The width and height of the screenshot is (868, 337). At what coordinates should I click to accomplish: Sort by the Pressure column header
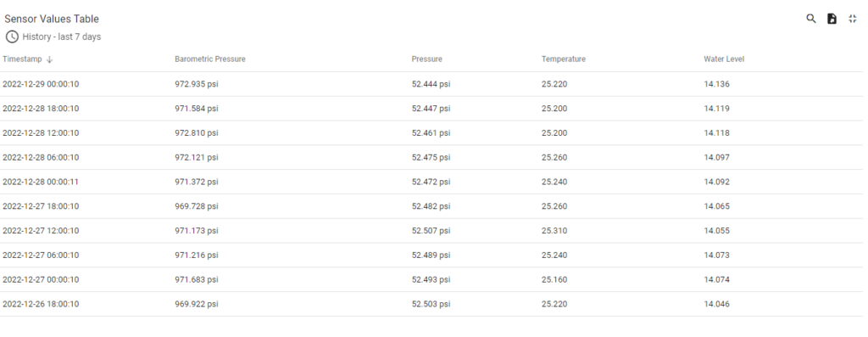tap(427, 59)
